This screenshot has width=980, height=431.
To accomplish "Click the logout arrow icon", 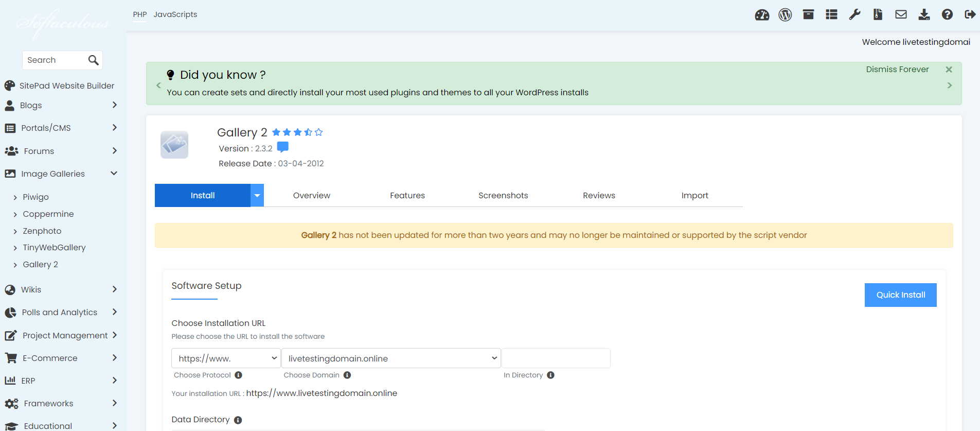I will [970, 14].
